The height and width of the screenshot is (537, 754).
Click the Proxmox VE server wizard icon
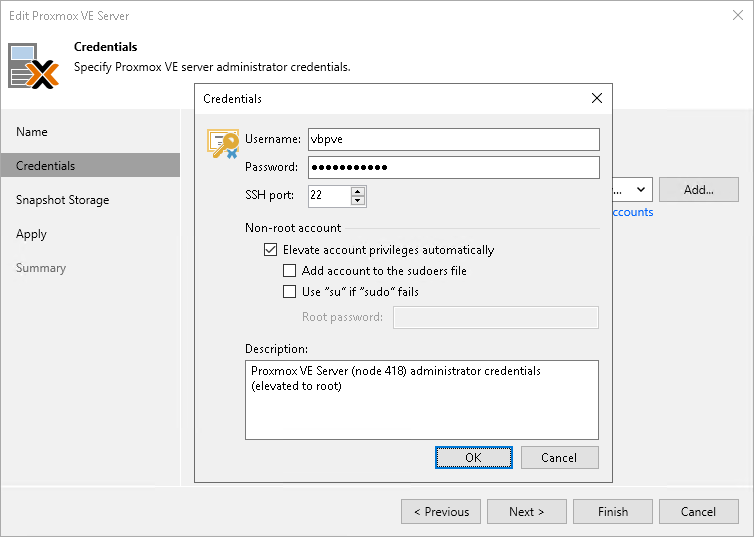click(x=34, y=66)
